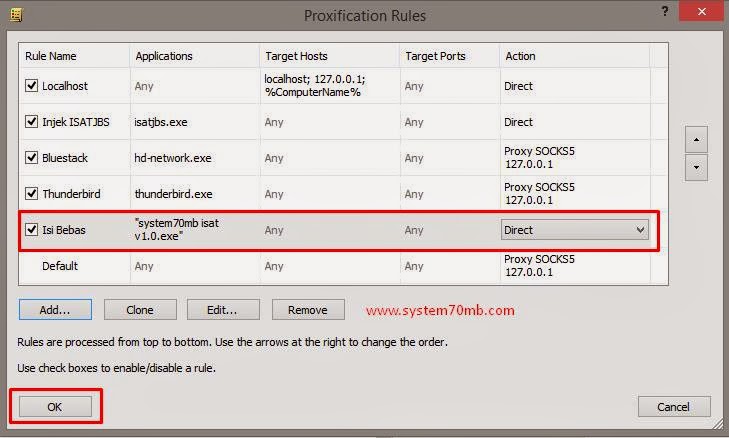
Task: Move rule down with the down arrow
Action: point(696,167)
